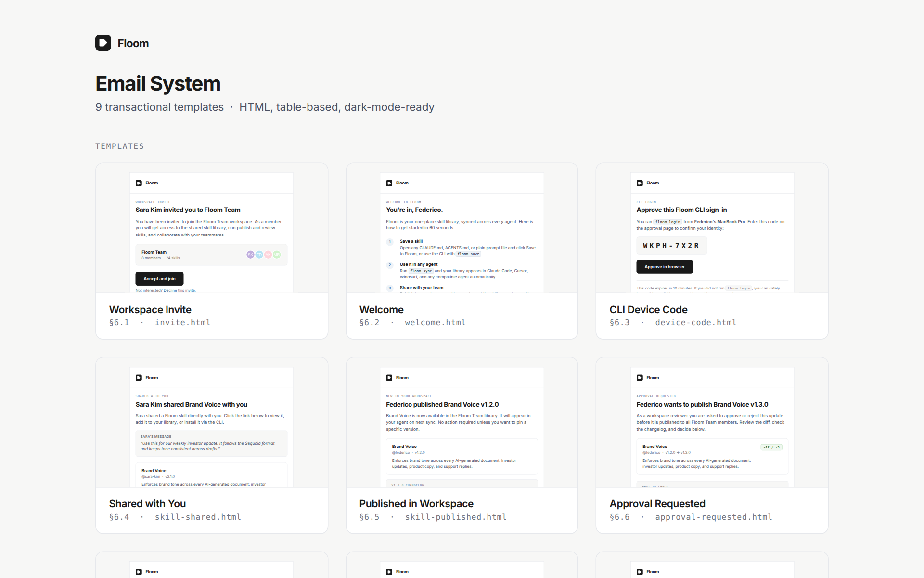Click section number §6.3
This screenshot has height=578, width=924.
(619, 323)
